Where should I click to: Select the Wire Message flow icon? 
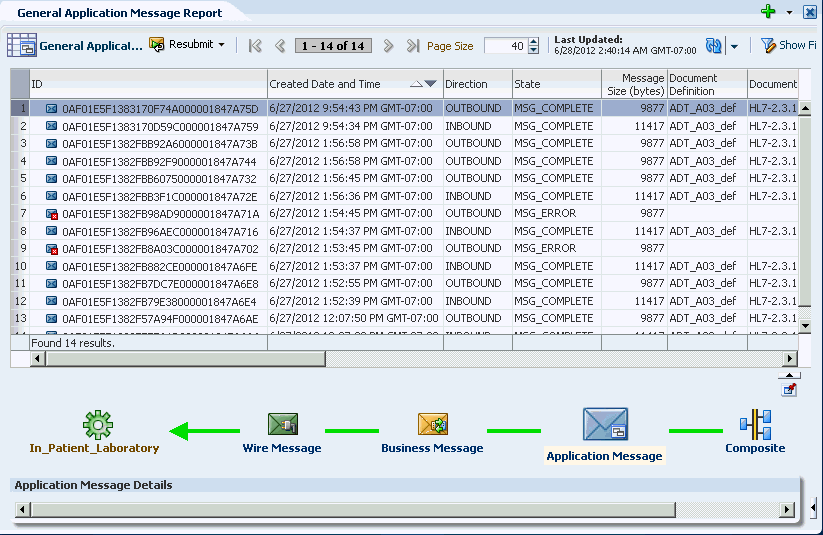[282, 424]
